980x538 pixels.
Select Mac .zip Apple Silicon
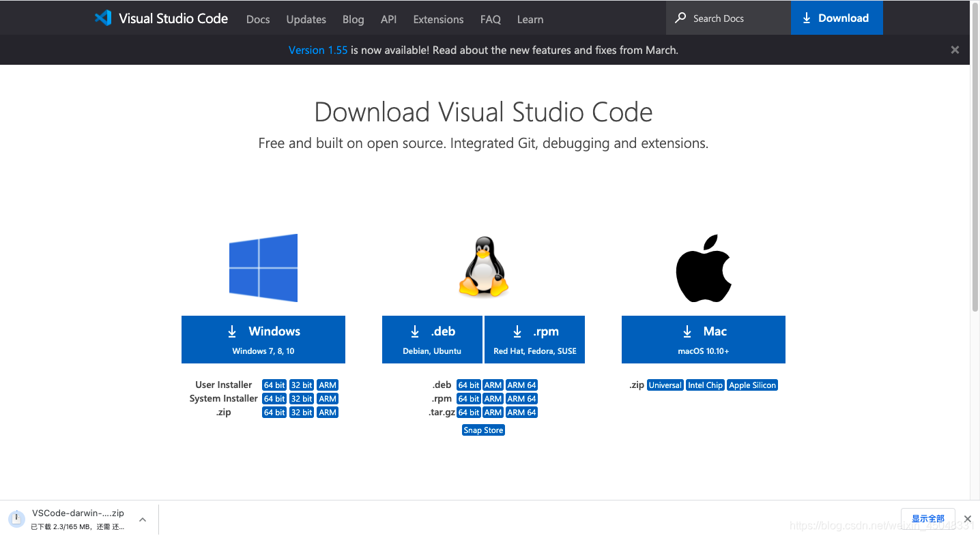pos(753,385)
